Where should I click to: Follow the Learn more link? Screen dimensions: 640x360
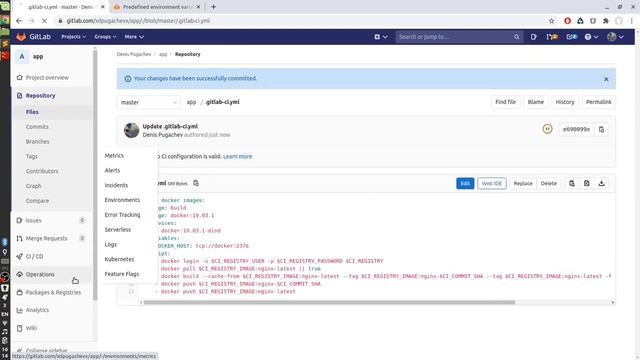point(238,156)
